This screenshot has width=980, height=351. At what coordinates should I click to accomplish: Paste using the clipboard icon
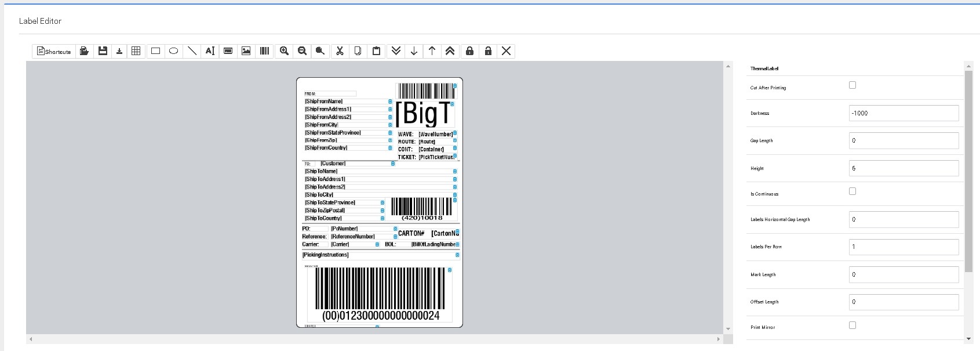tap(376, 51)
